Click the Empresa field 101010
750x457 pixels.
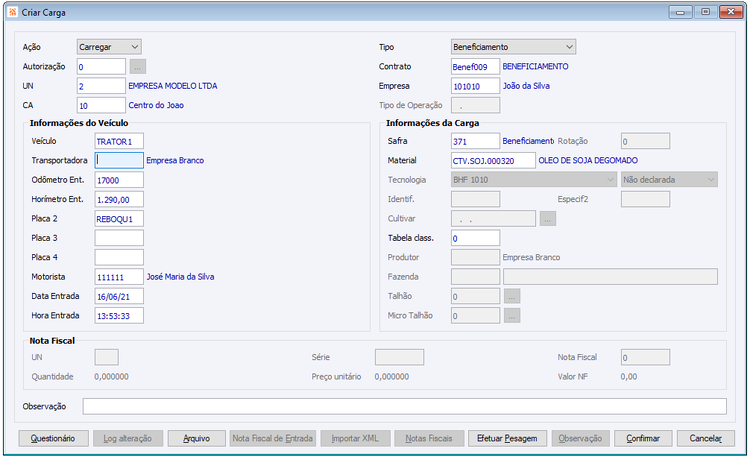pos(475,86)
